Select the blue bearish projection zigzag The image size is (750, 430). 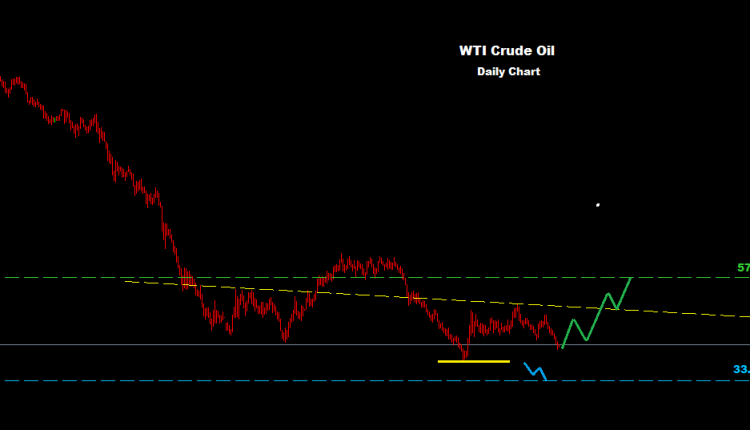pos(536,370)
